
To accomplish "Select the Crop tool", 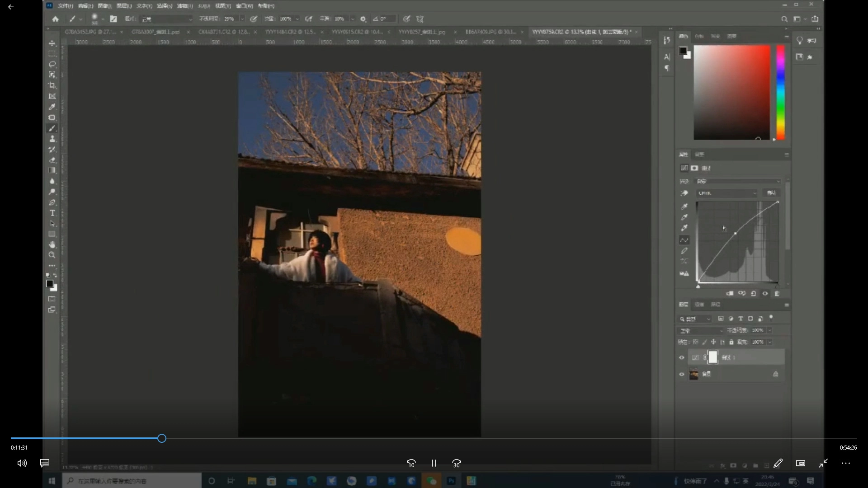I will [x=52, y=85].
